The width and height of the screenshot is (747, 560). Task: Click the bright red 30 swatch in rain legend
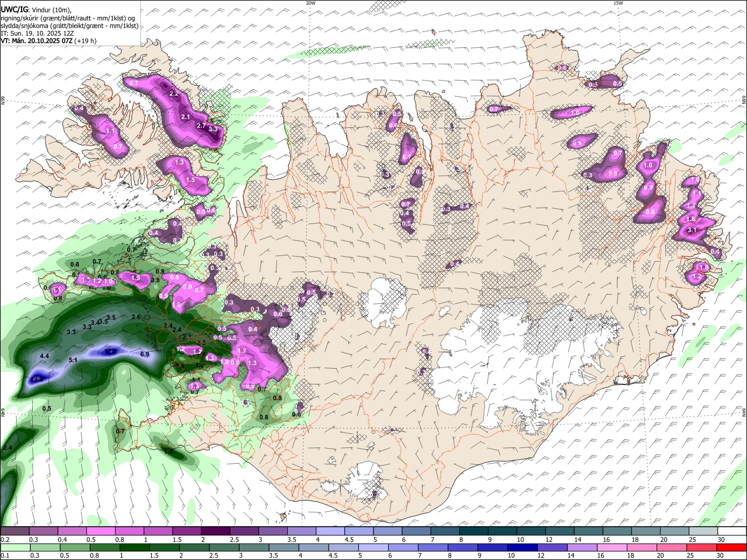click(x=732, y=547)
